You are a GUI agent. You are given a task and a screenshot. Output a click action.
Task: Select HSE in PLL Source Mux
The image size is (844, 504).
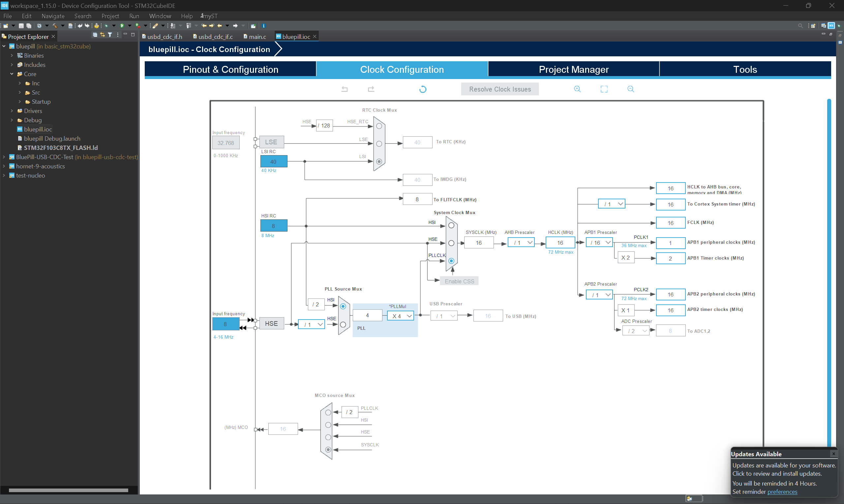coord(343,325)
